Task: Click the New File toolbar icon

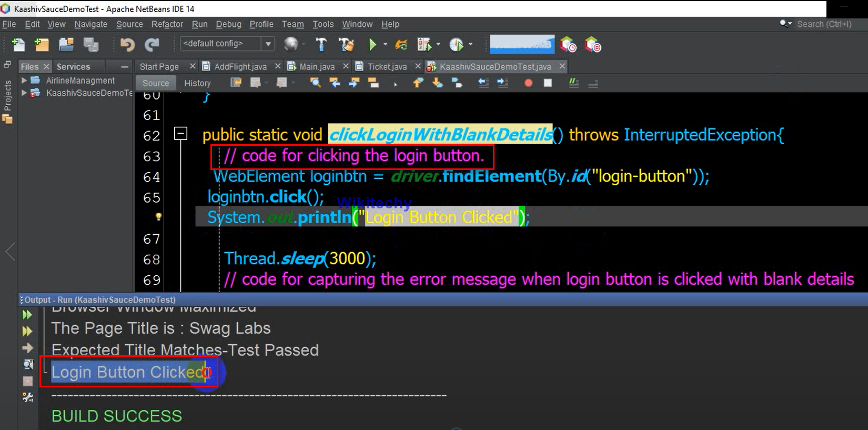Action: tap(18, 45)
